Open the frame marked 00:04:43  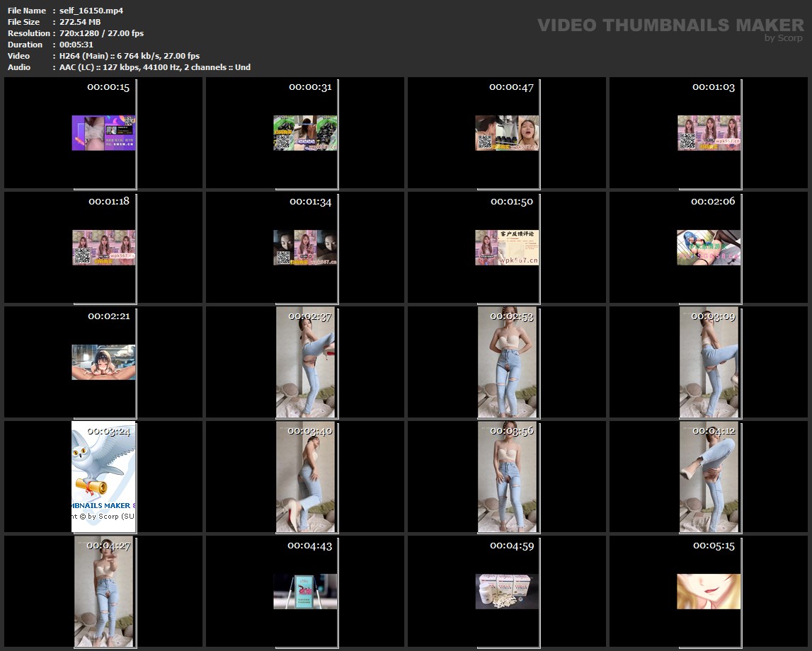[305, 592]
